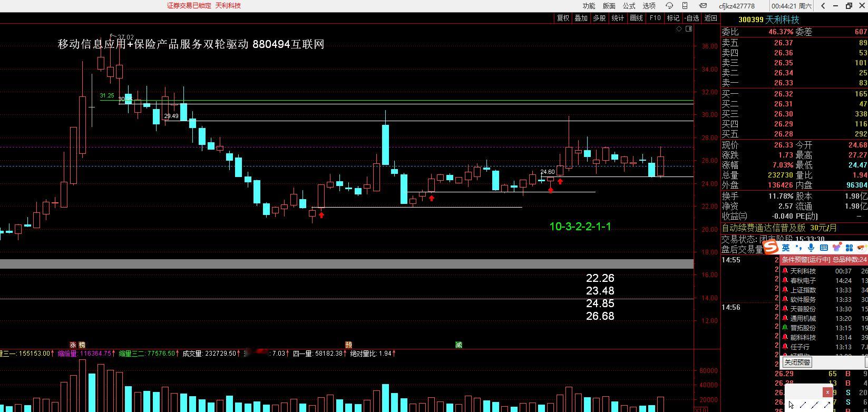Click the 榜 marker under the chart

point(82,345)
